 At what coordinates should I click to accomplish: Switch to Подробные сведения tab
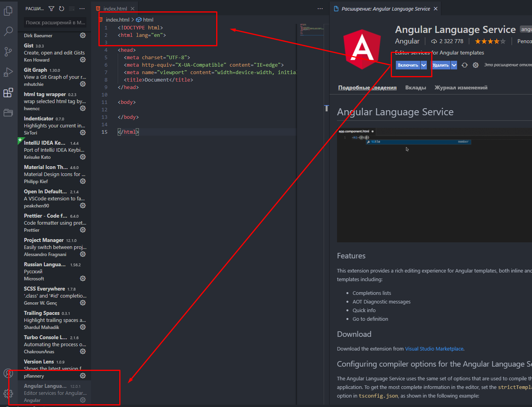point(367,87)
